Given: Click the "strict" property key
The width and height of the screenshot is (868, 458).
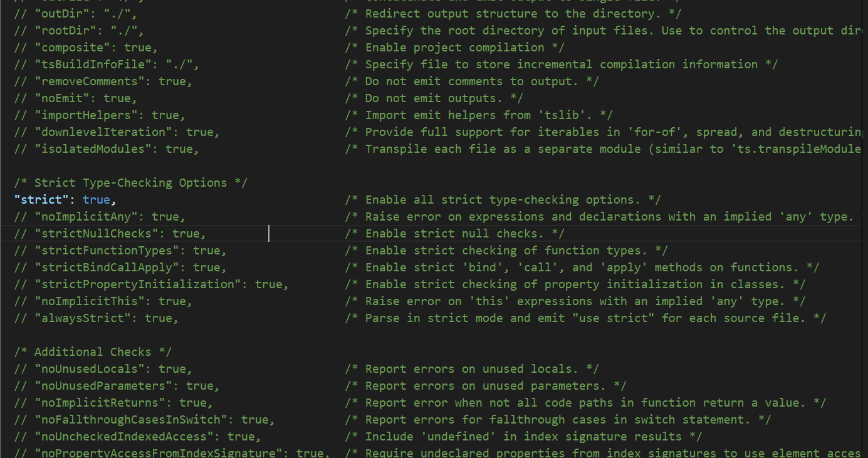Looking at the screenshot, I should coord(42,200).
